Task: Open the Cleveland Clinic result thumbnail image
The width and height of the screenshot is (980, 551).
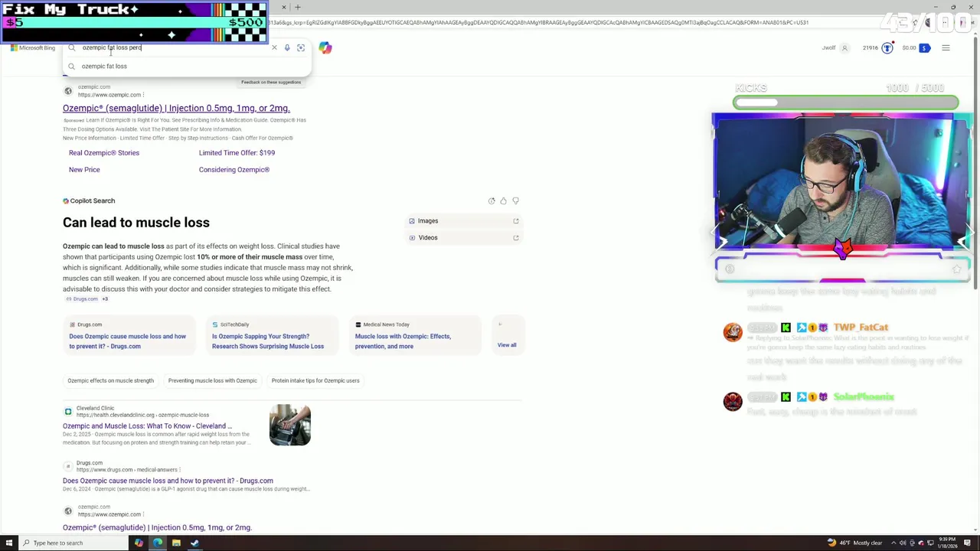Action: point(290,425)
